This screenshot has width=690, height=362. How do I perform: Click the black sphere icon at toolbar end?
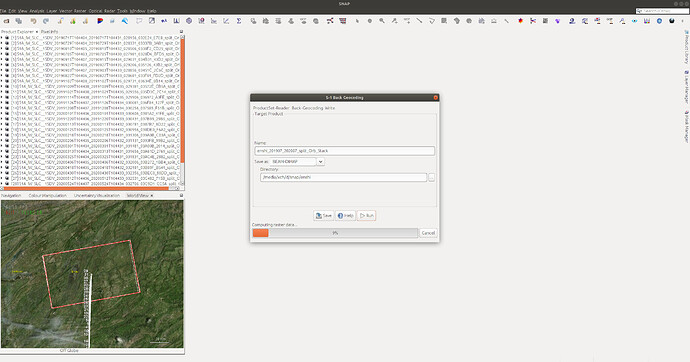(672, 21)
